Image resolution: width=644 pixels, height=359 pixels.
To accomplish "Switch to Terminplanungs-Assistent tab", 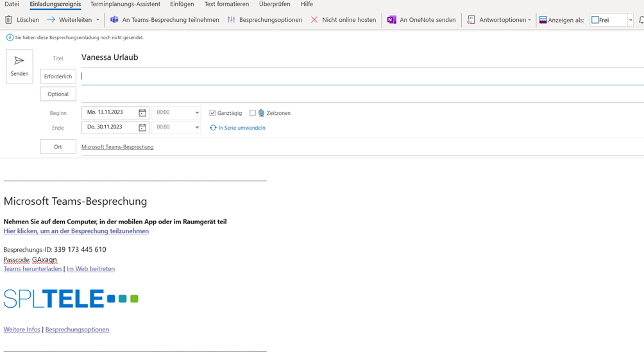I will coord(125,4).
